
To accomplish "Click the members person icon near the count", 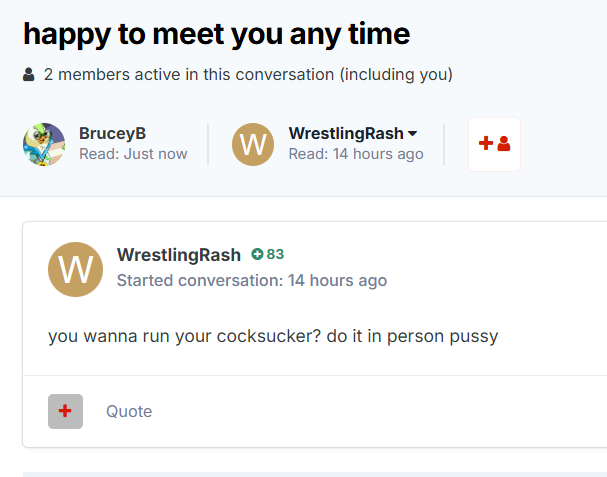I will [x=29, y=75].
